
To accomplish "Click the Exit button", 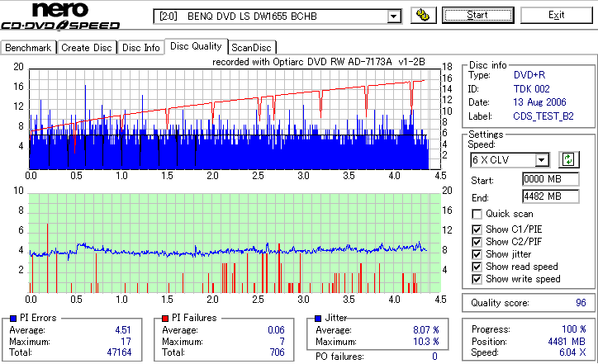I will tap(557, 15).
